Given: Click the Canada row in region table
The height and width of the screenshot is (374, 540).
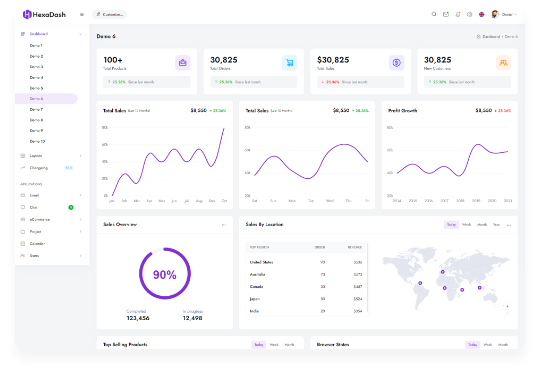Looking at the screenshot, I should point(306,287).
